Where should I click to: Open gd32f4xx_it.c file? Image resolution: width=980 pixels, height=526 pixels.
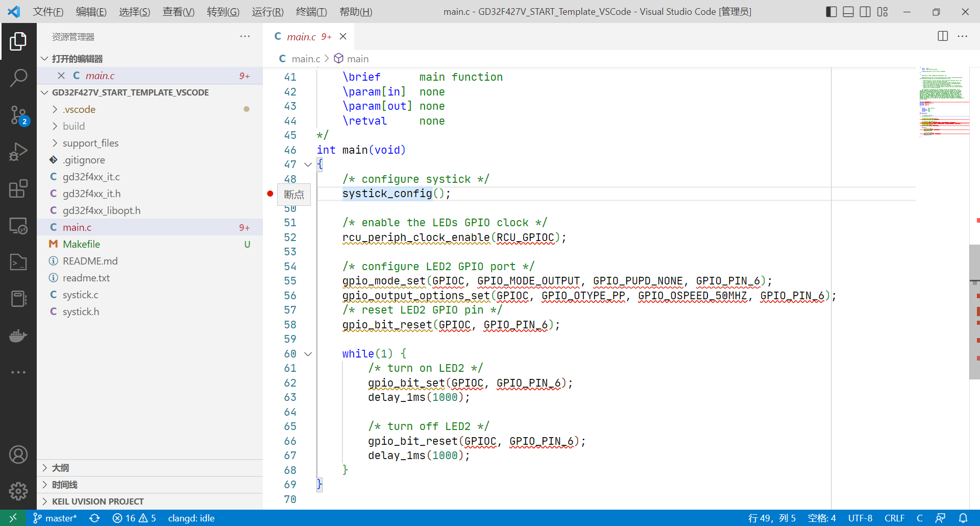[x=150, y=177]
